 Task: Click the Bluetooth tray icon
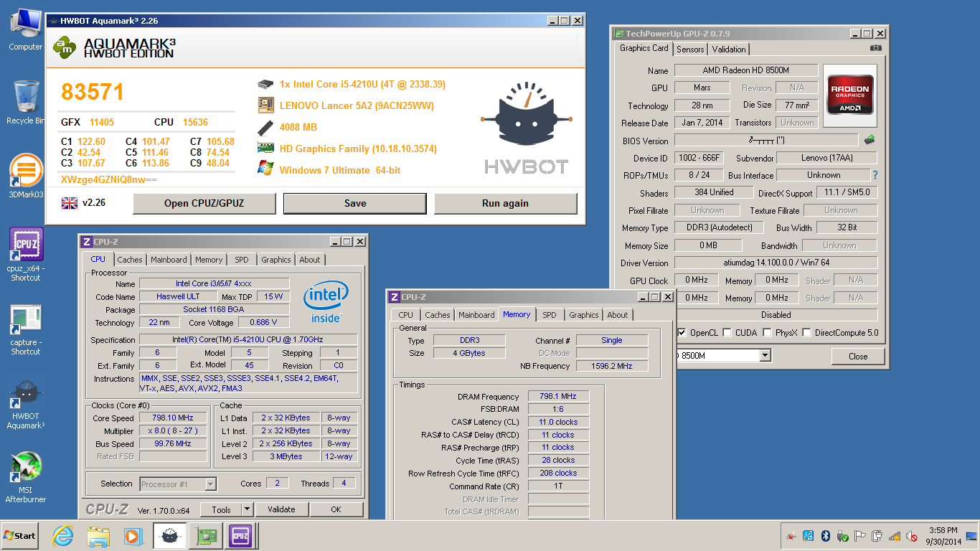pyautogui.click(x=825, y=536)
